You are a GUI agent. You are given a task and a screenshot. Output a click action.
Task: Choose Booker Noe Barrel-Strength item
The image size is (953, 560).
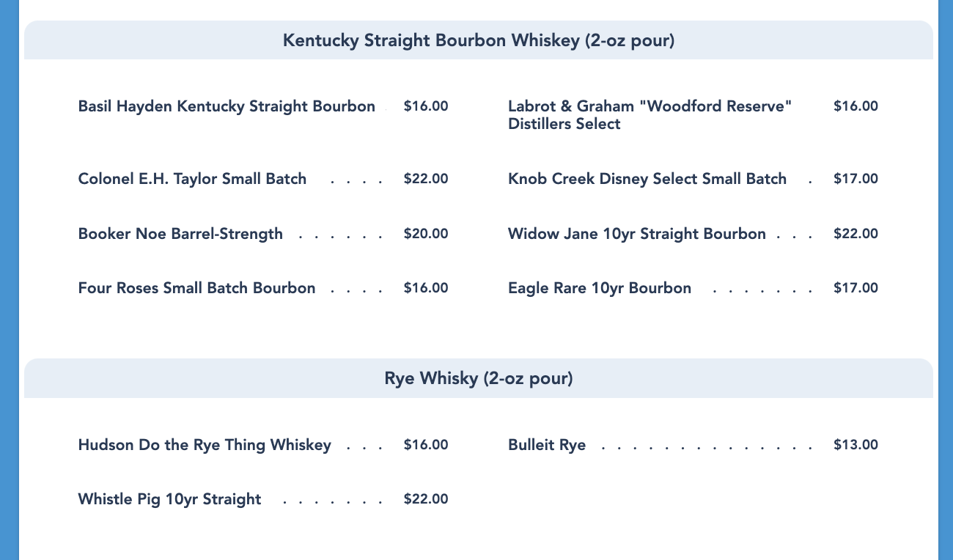tap(180, 234)
